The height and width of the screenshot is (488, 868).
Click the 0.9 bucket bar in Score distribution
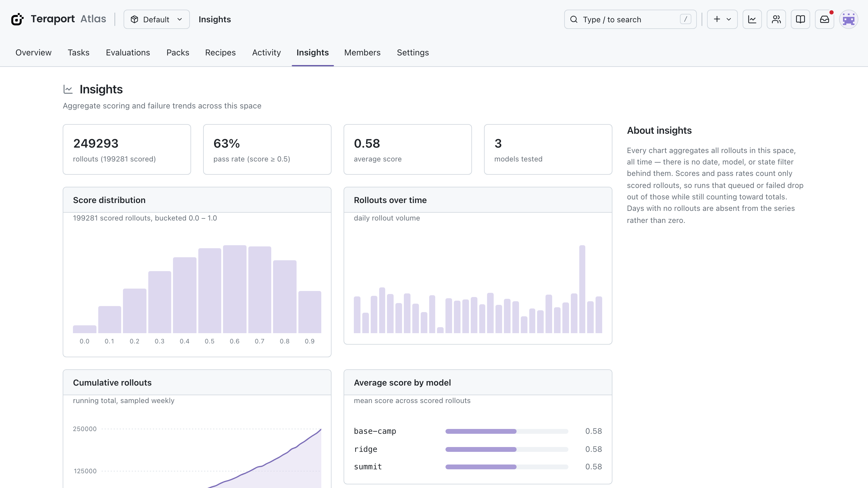tap(310, 312)
